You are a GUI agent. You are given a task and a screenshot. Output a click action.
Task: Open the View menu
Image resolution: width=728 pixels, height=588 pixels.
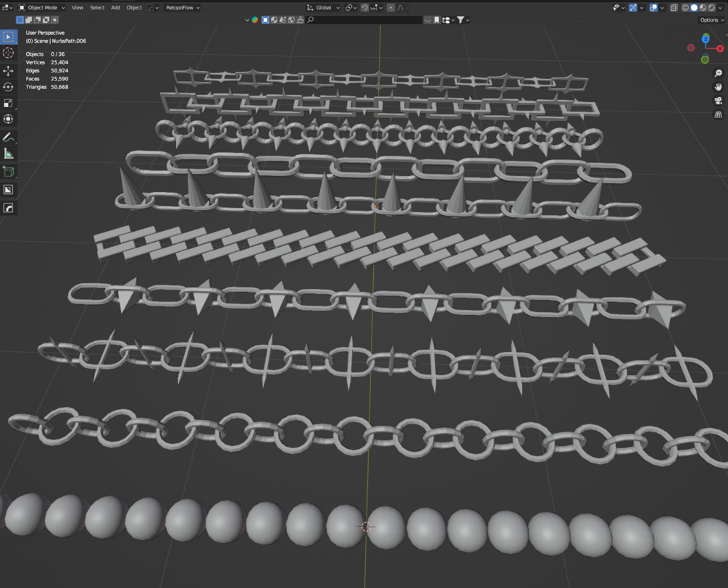point(78,7)
